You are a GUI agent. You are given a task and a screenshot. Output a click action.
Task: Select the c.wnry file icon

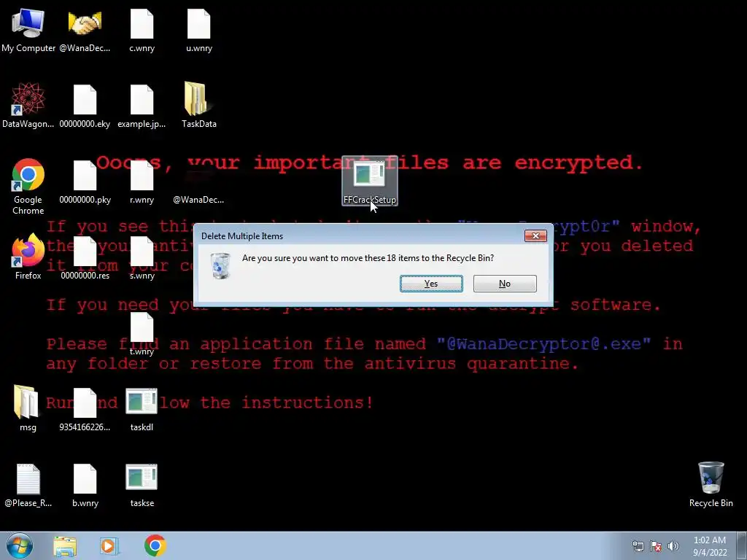[142, 31]
